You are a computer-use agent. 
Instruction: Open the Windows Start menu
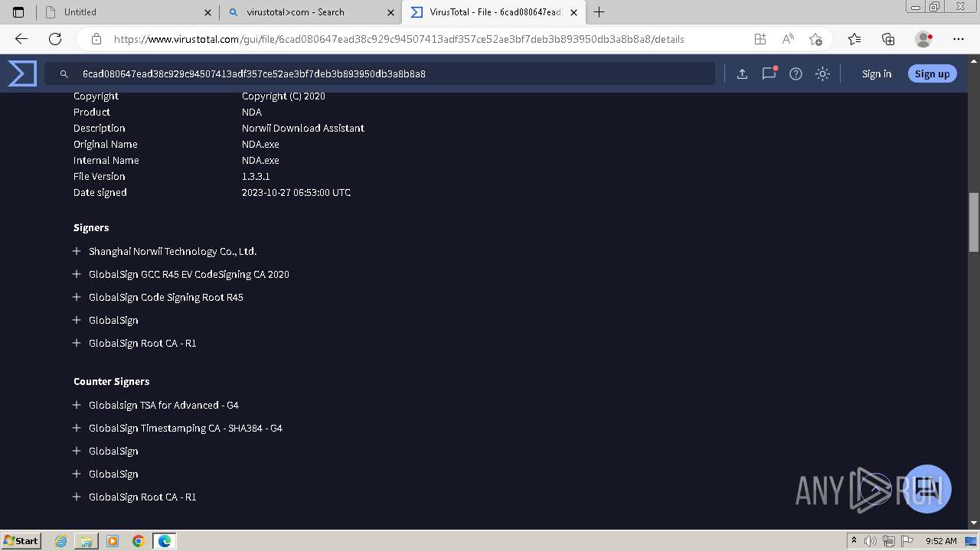coord(21,540)
